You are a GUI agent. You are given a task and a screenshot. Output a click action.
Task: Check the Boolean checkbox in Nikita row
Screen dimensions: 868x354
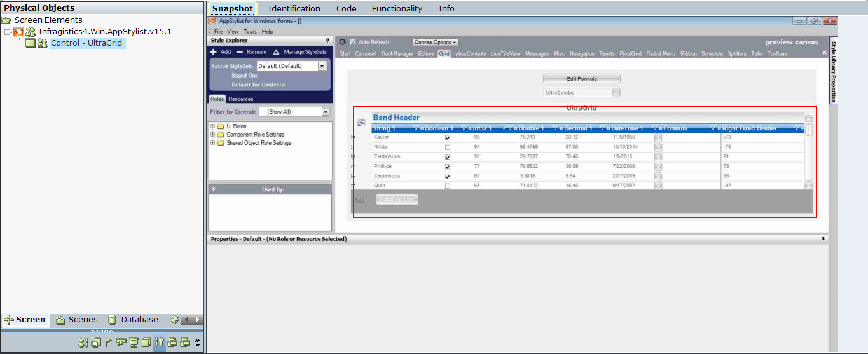[x=448, y=147]
